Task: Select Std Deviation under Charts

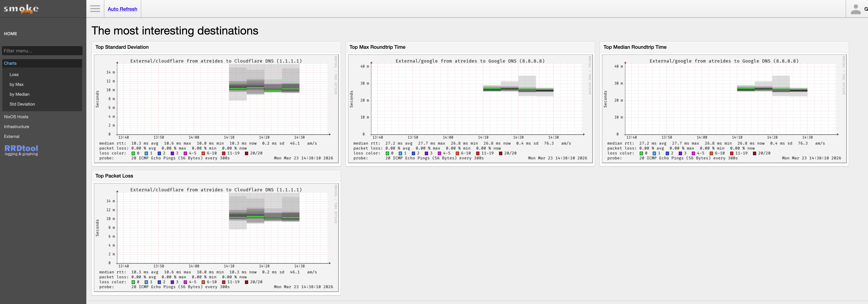Action: pos(22,104)
